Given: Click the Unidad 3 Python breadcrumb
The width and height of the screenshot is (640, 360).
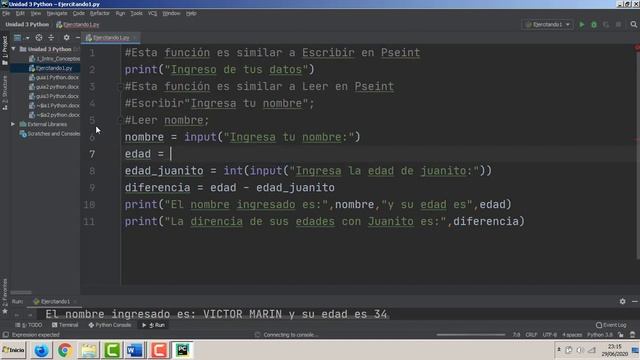Looking at the screenshot, I should point(27,25).
